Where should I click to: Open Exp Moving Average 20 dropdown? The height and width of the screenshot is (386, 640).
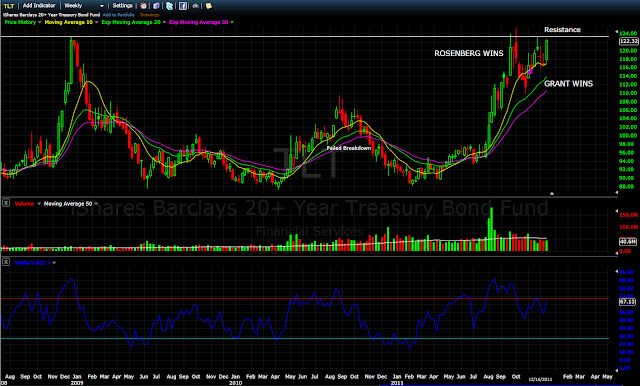[164, 22]
